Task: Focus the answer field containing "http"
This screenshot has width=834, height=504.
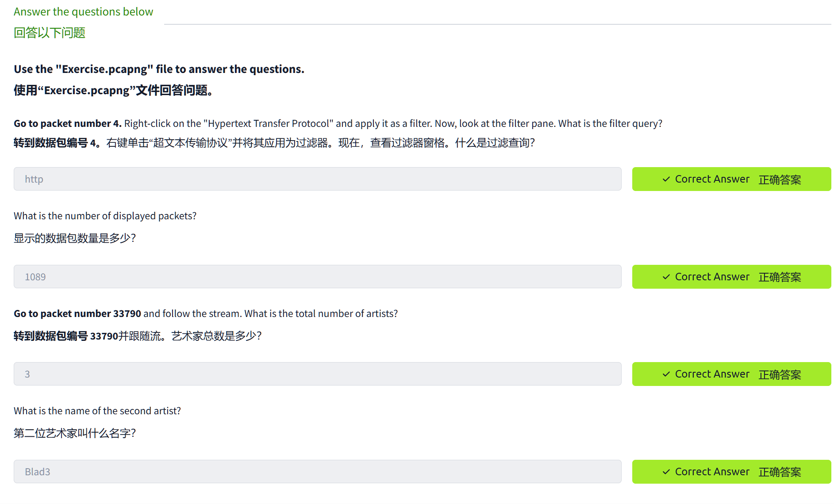Action: point(317,179)
